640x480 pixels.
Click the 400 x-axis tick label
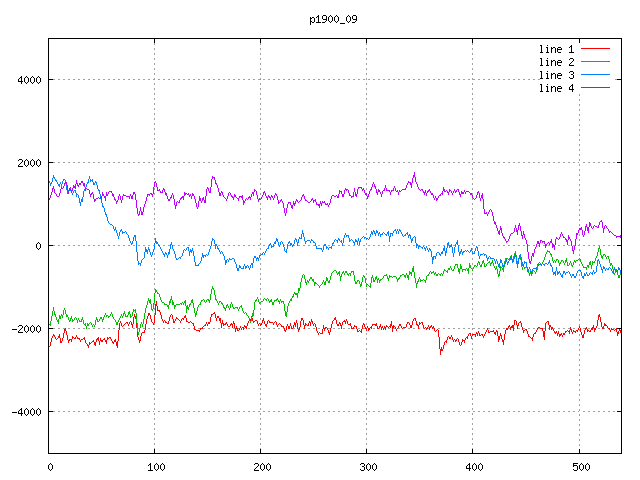point(473,465)
